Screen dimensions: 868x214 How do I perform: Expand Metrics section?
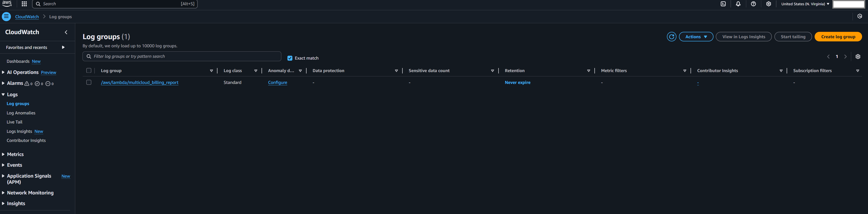(x=3, y=154)
